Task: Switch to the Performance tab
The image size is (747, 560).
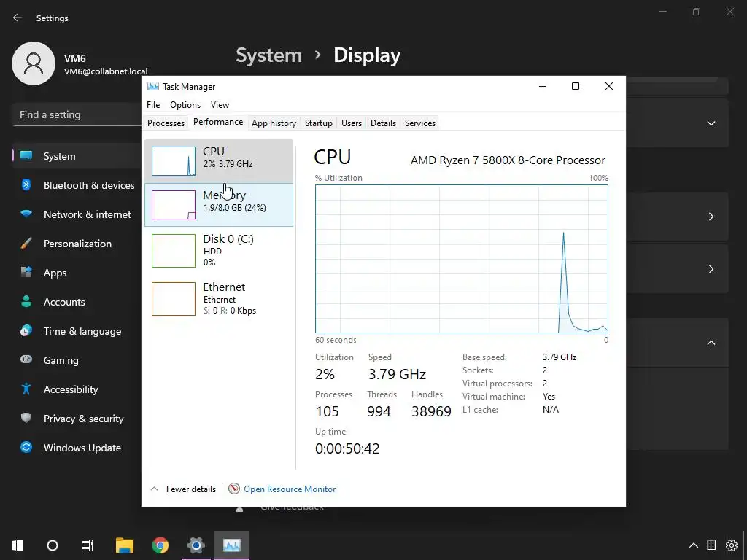Action: click(218, 122)
